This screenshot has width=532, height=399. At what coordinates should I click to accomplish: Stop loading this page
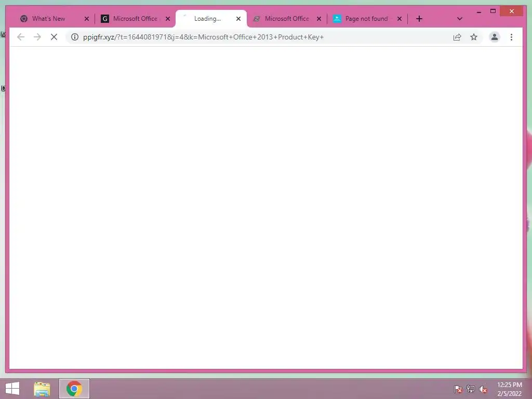[54, 37]
